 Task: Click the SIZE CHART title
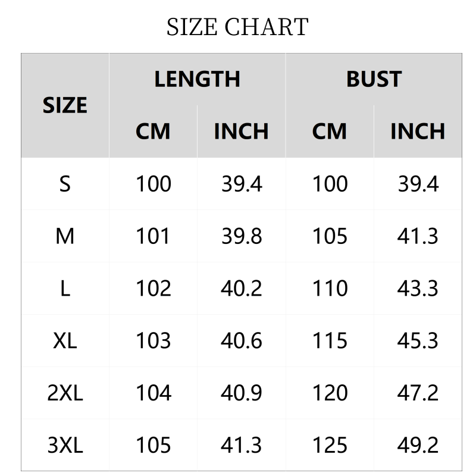[x=237, y=27]
